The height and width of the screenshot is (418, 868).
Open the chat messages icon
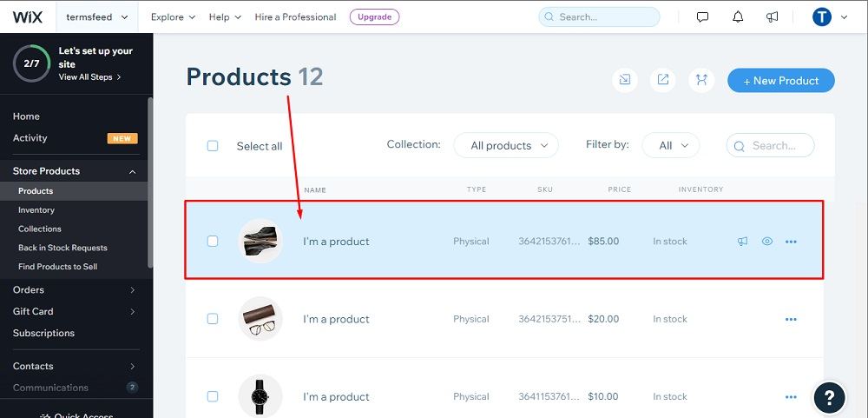pos(702,17)
